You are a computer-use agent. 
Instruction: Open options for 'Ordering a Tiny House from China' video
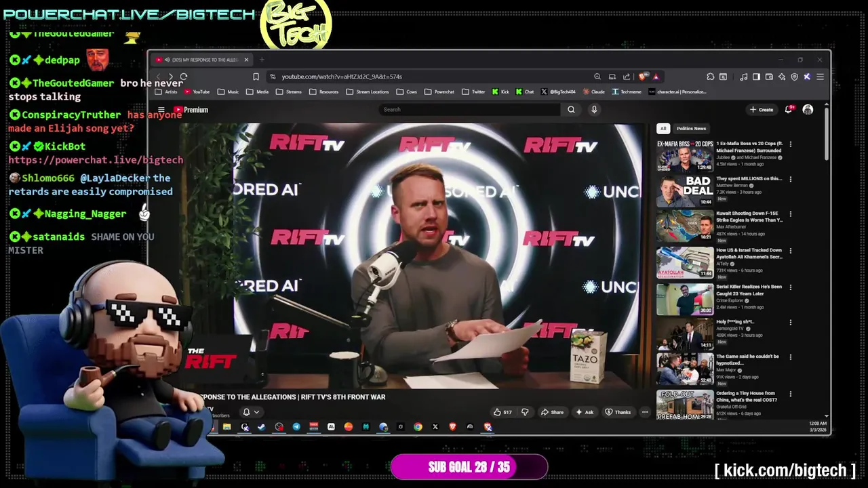790,394
